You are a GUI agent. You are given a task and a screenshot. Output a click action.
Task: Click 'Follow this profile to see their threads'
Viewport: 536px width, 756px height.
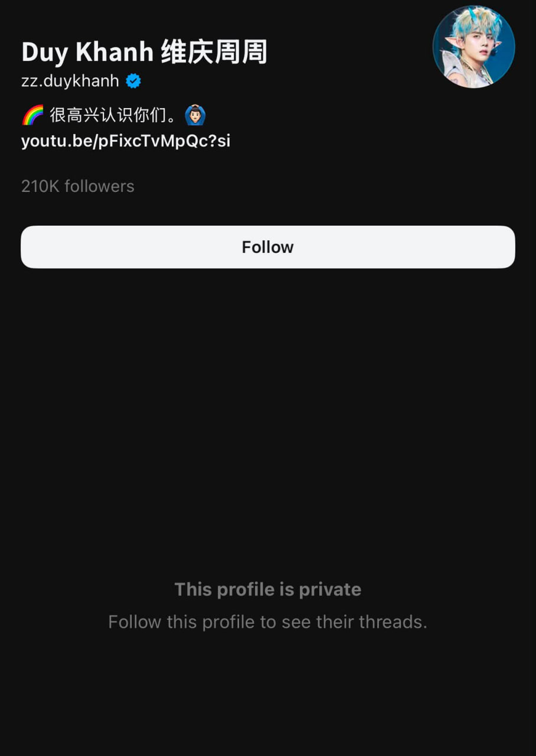click(x=267, y=622)
